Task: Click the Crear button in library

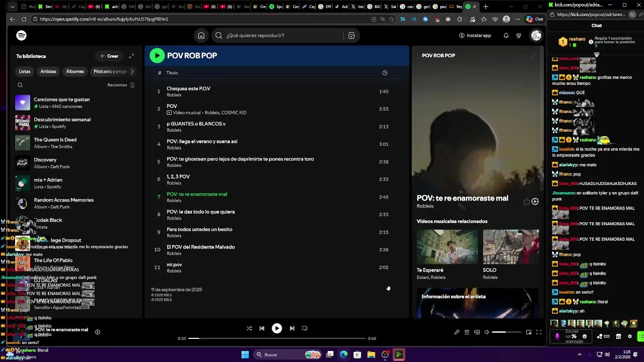Action: point(109,56)
